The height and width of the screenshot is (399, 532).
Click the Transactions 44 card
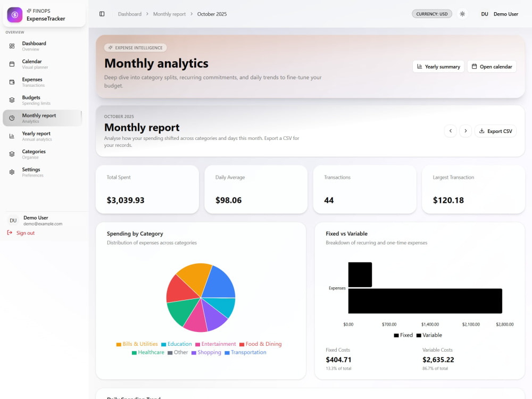[x=365, y=189]
